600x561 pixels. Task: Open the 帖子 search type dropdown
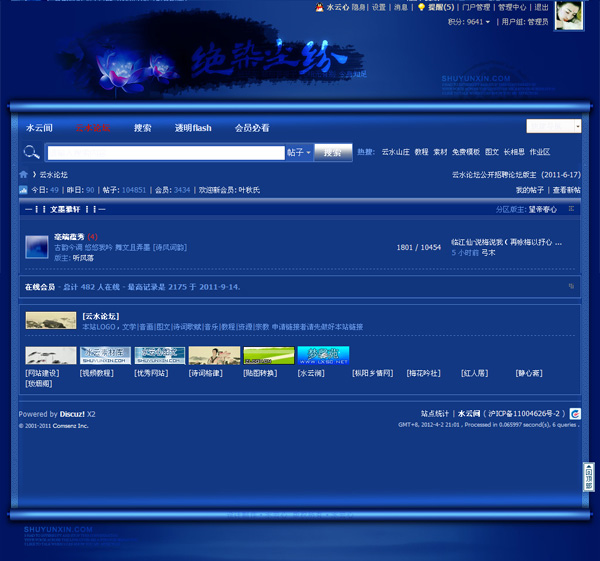click(x=299, y=153)
